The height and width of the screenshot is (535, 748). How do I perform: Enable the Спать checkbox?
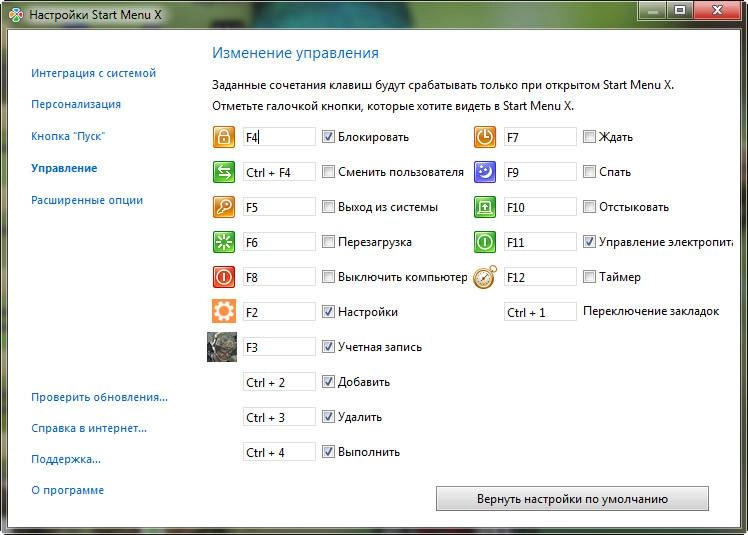[x=590, y=171]
